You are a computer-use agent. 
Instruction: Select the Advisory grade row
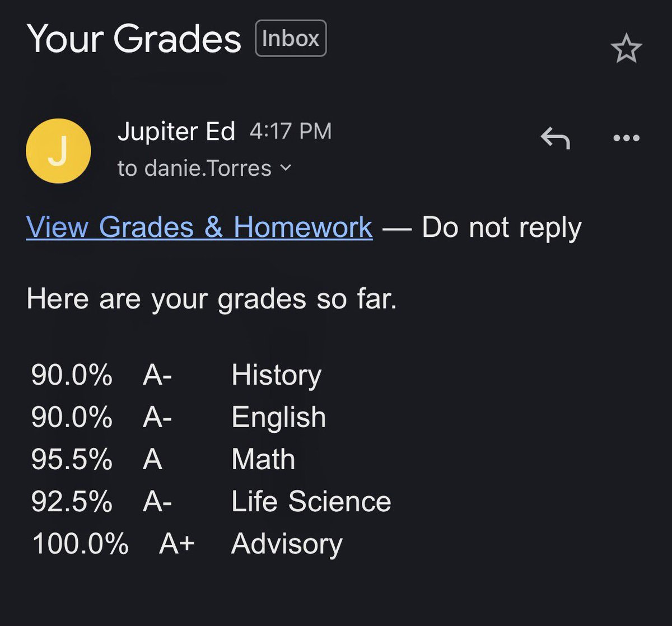coord(188,544)
